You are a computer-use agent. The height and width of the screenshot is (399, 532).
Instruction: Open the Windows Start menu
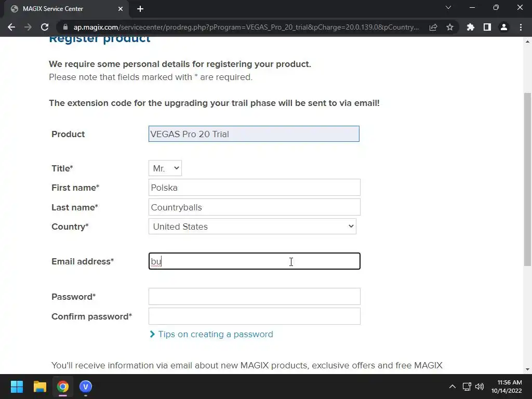(17, 387)
